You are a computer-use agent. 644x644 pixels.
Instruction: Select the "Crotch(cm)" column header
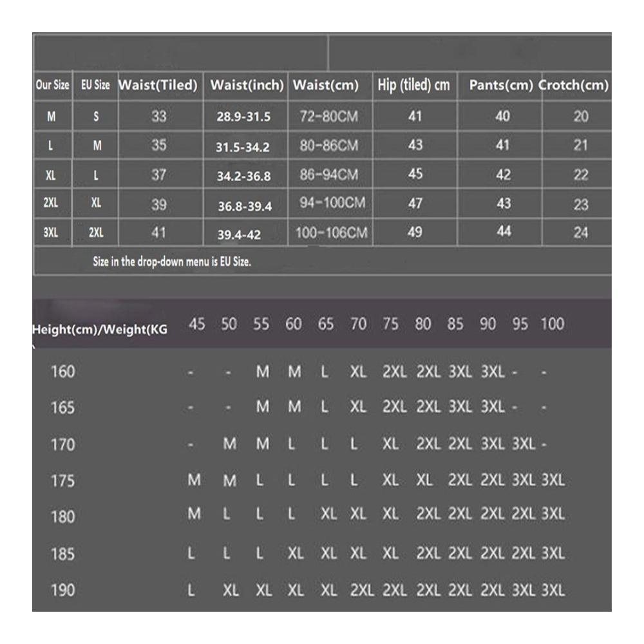pyautogui.click(x=573, y=85)
